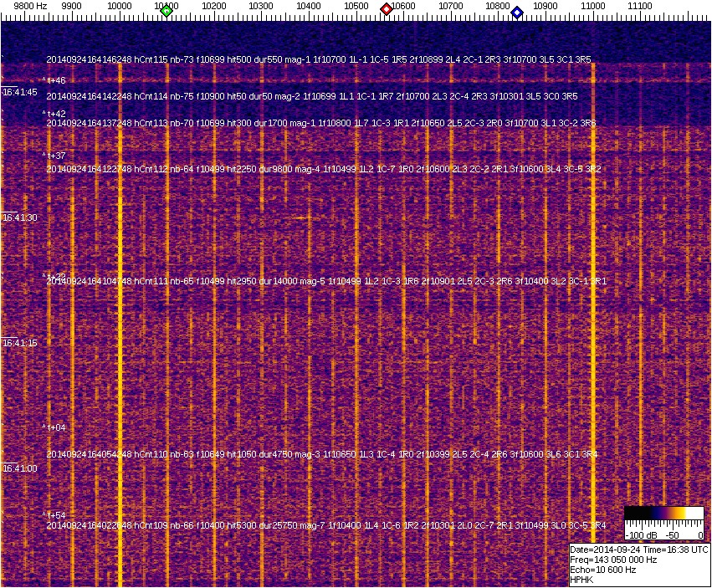
Task: Click the red diamond frequency marker
Action: 387,9
